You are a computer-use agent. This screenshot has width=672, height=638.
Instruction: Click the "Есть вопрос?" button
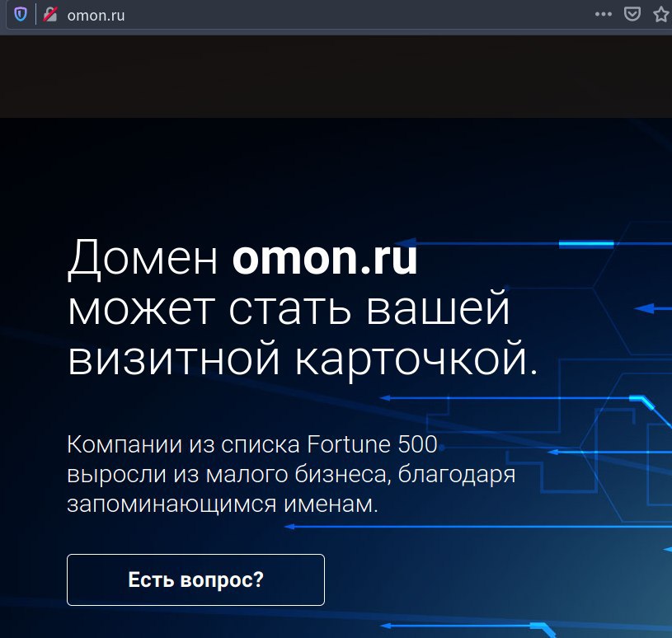click(x=195, y=579)
